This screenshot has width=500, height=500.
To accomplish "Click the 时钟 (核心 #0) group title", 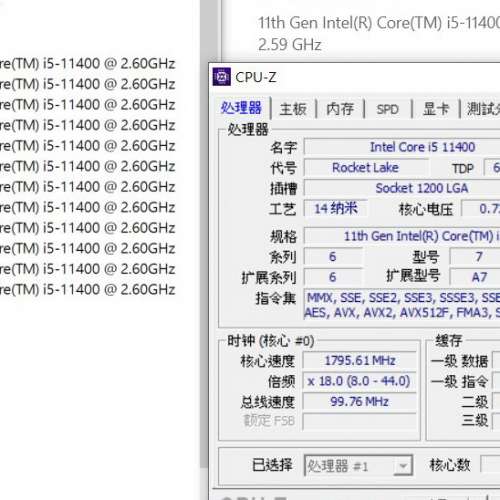I will point(271,341).
